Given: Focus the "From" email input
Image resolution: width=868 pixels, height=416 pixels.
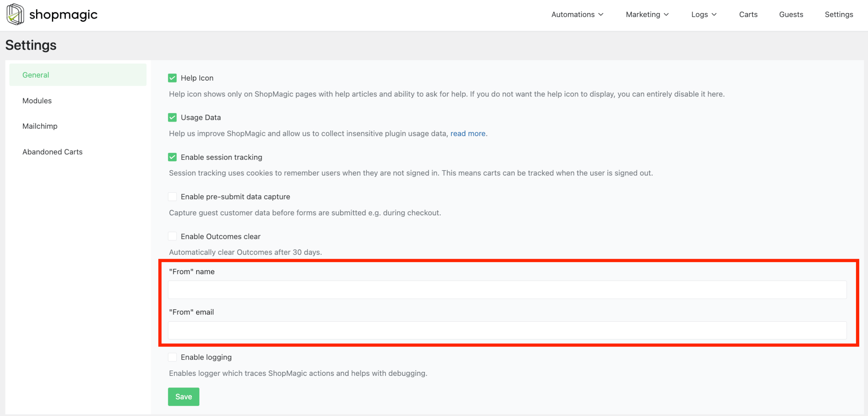Looking at the screenshot, I should click(x=507, y=330).
